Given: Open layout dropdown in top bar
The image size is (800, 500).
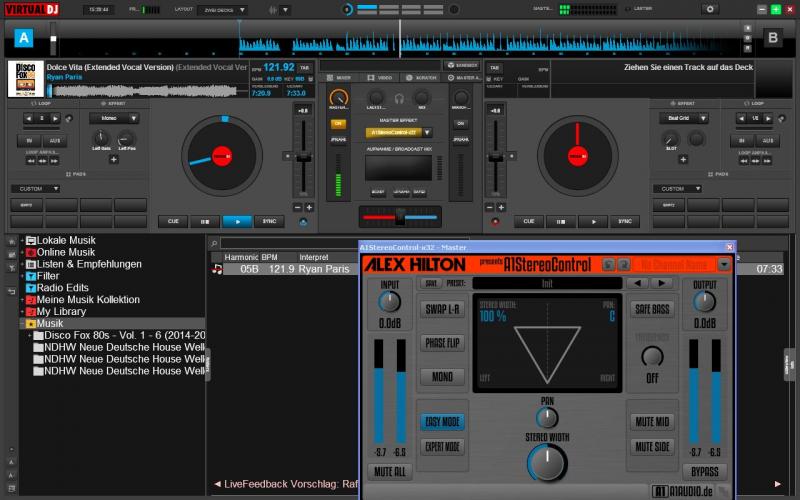Looking at the screenshot, I should pos(222,10).
